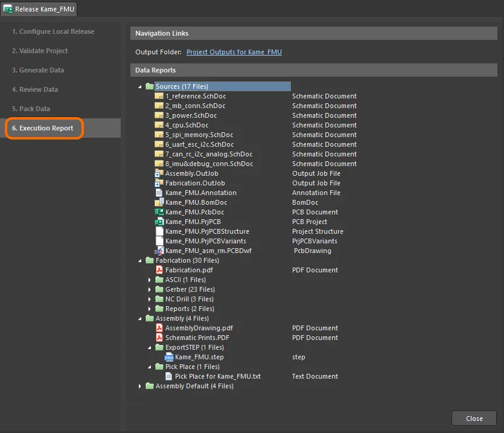Expand the Gerber (23 Files) folder
This screenshot has height=433, width=504.
pos(149,289)
